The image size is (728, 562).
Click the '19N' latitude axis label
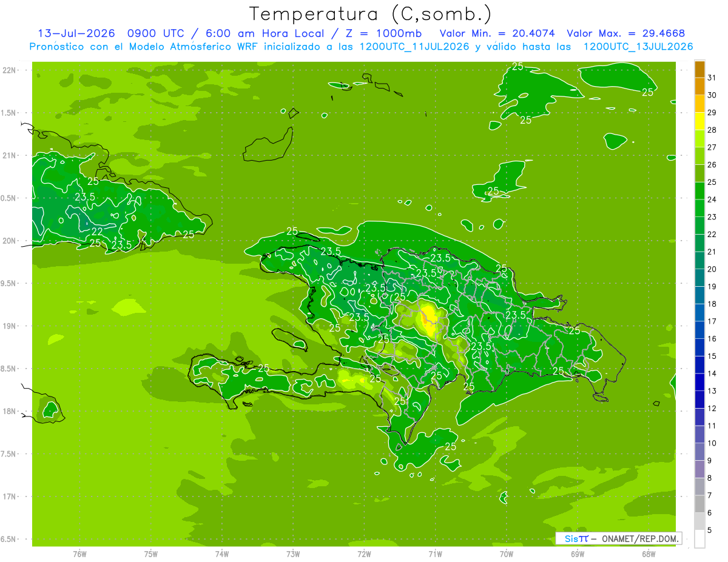pyautogui.click(x=10, y=326)
